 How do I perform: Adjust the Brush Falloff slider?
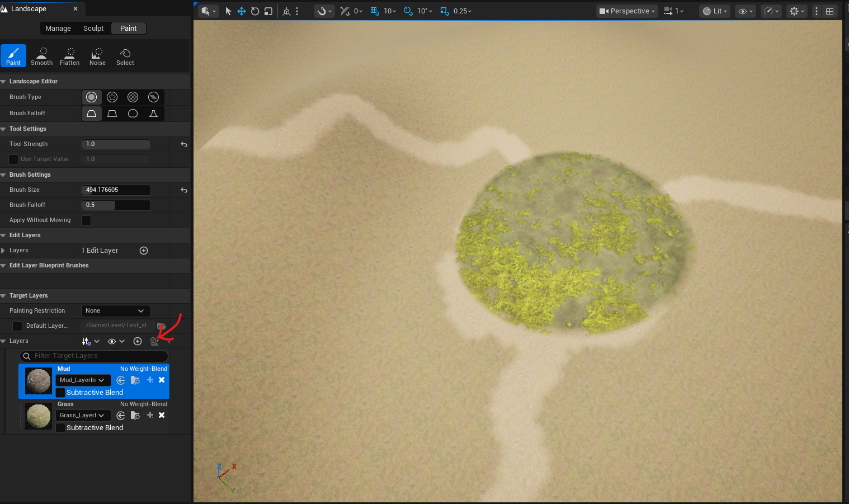tap(116, 205)
